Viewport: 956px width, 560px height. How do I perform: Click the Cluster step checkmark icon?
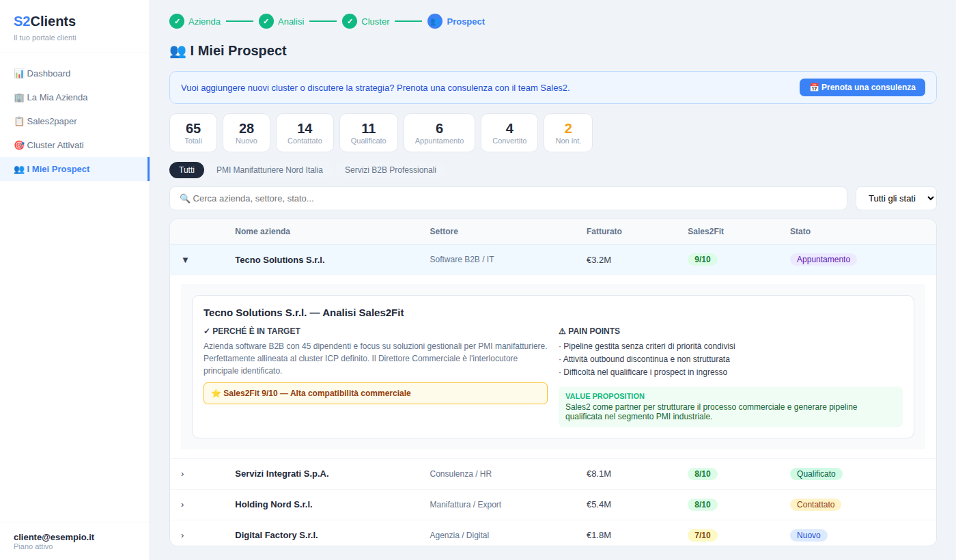pos(350,21)
